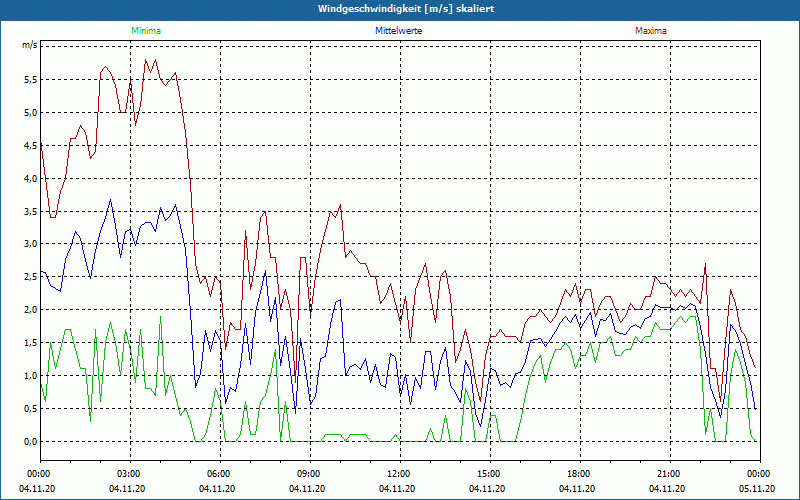The width and height of the screenshot is (800, 500).
Task: Click the blue Mittelwerte legend label
Action: click(x=398, y=31)
